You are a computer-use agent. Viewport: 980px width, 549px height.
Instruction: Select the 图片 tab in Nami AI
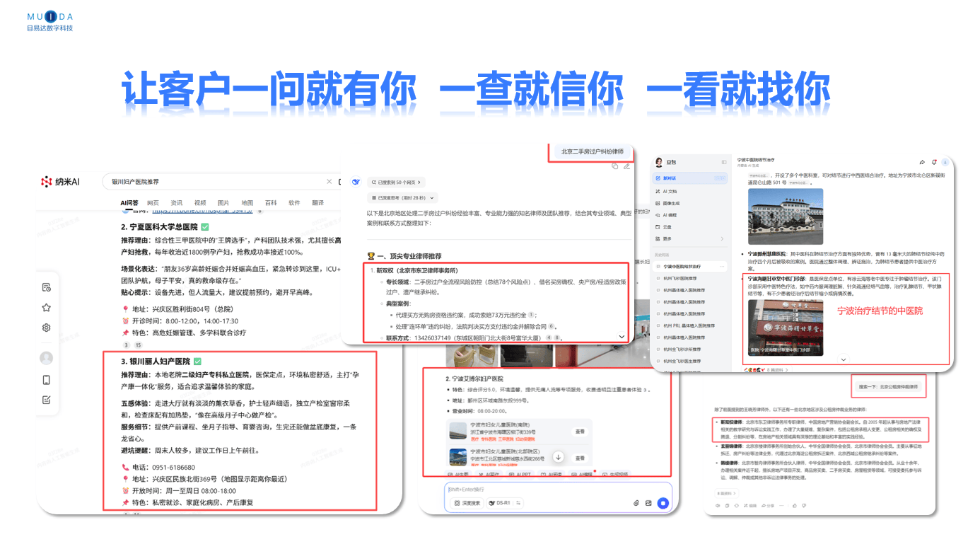[x=223, y=203]
